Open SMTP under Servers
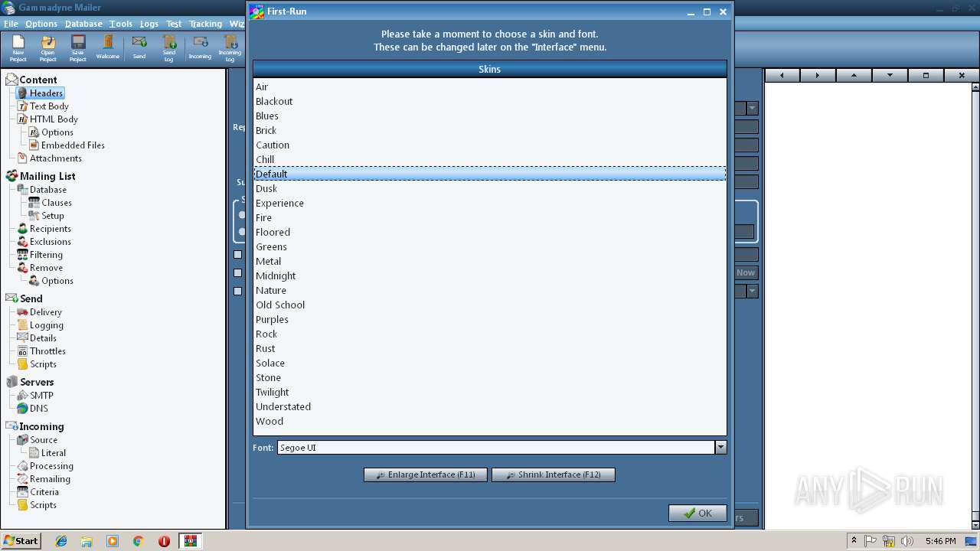The image size is (980, 551). (x=41, y=396)
